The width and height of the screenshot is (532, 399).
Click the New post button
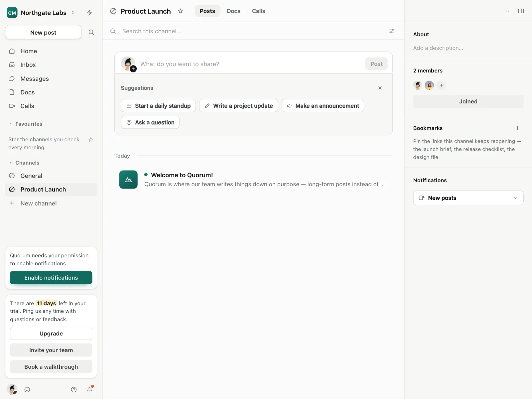point(43,32)
